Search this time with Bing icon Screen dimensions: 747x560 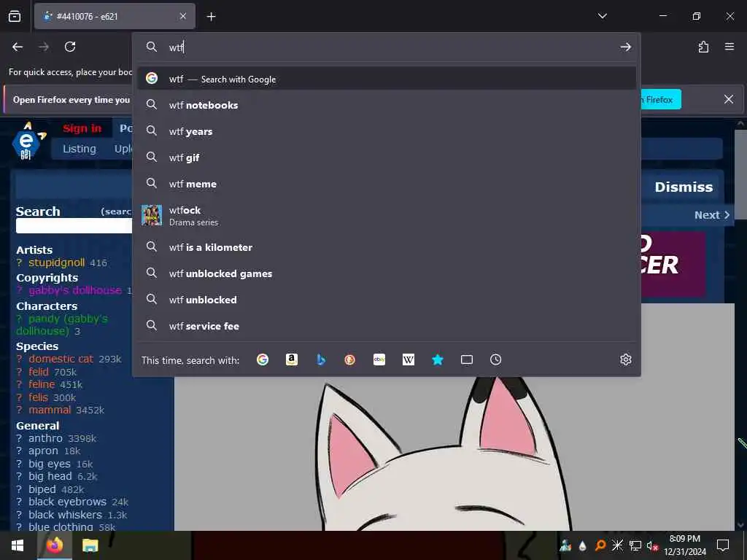click(321, 359)
